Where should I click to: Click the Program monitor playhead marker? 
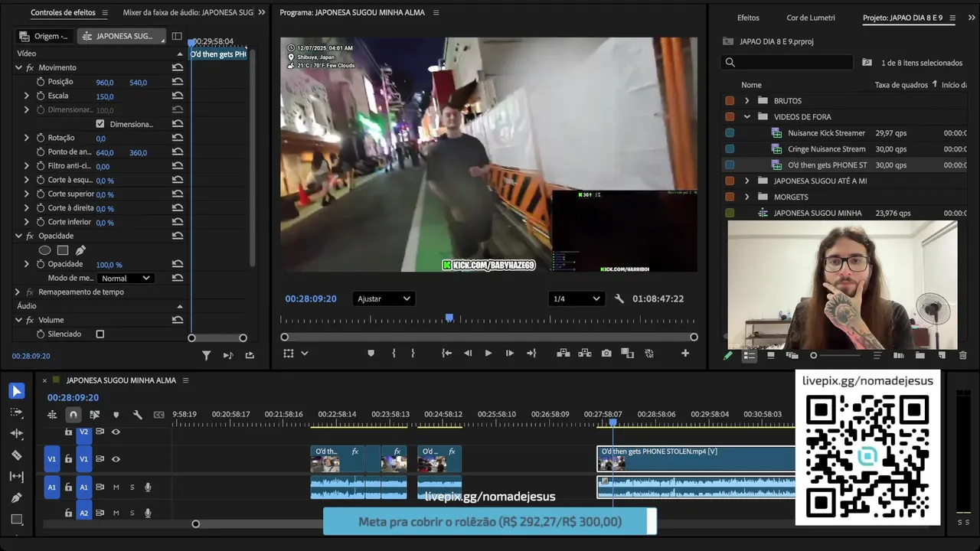[449, 318]
